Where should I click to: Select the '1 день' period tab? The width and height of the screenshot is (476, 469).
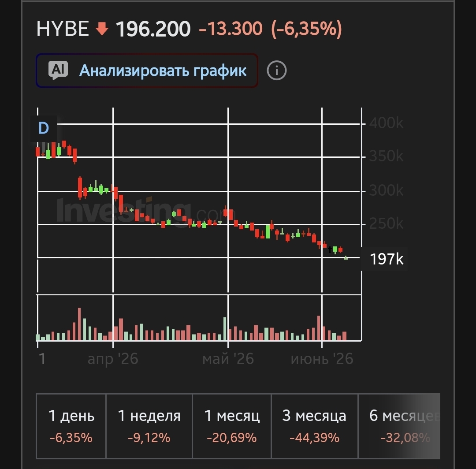[71, 426]
